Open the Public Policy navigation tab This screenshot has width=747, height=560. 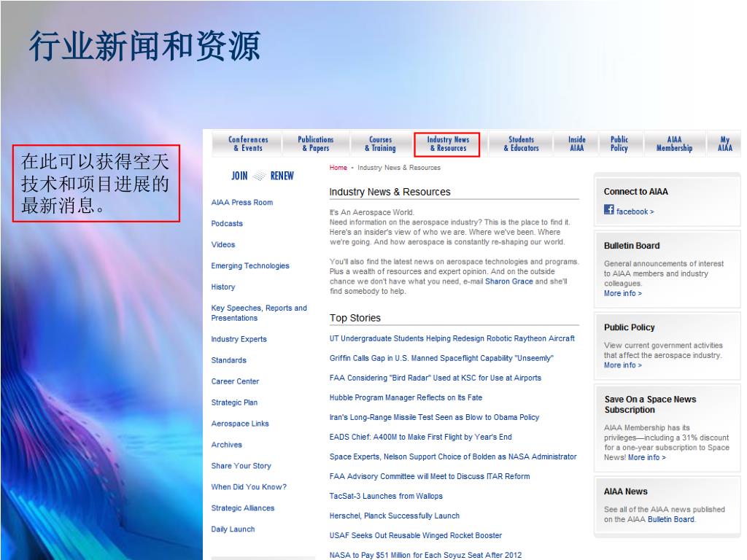[x=619, y=144]
